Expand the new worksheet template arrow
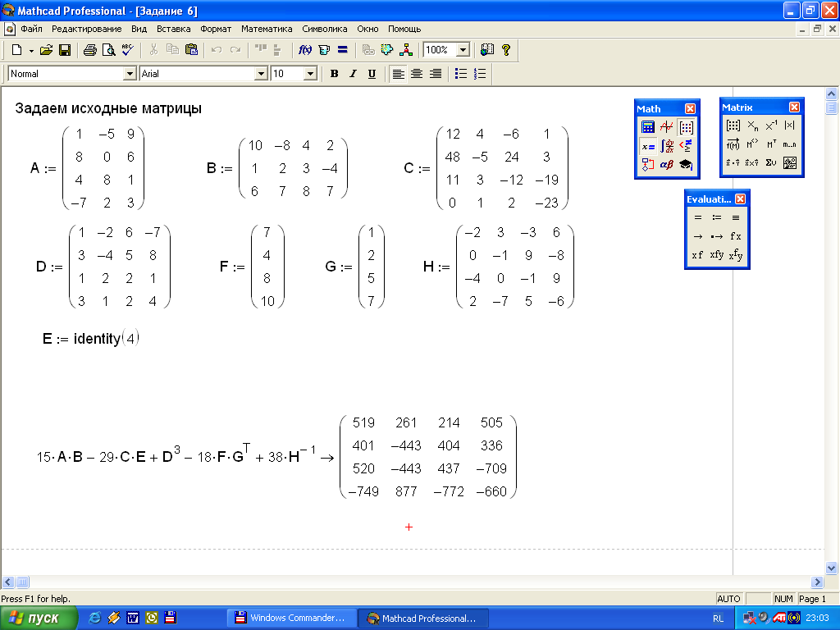Viewport: 840px width, 630px height. pyautogui.click(x=31, y=50)
